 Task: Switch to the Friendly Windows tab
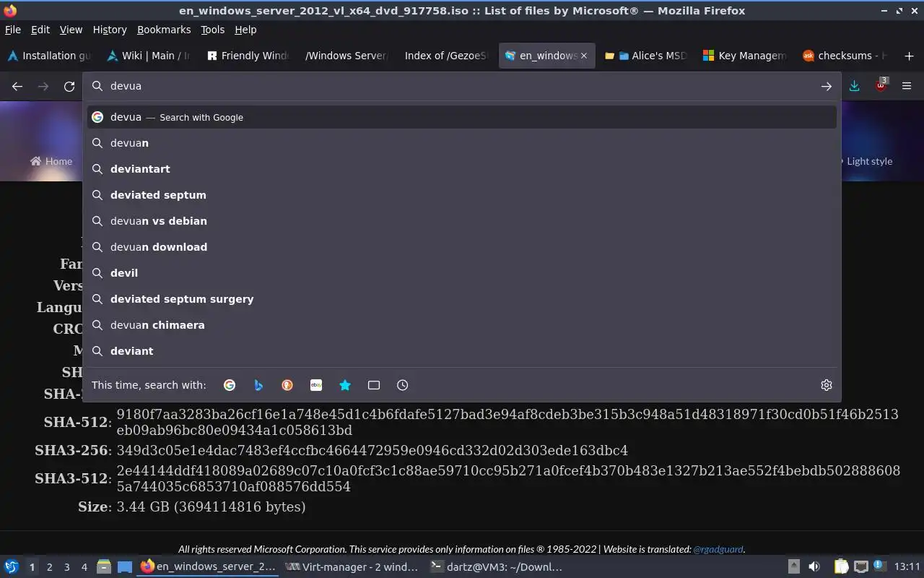pyautogui.click(x=248, y=56)
